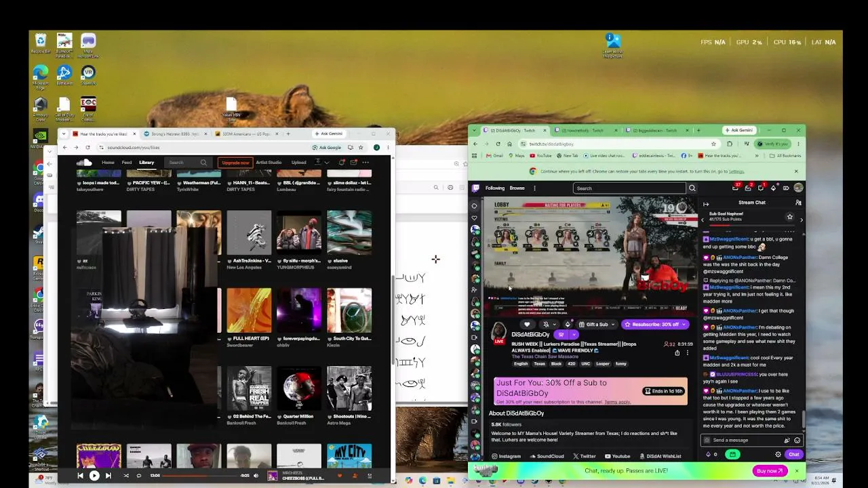Click green channel points chest

coord(732,455)
